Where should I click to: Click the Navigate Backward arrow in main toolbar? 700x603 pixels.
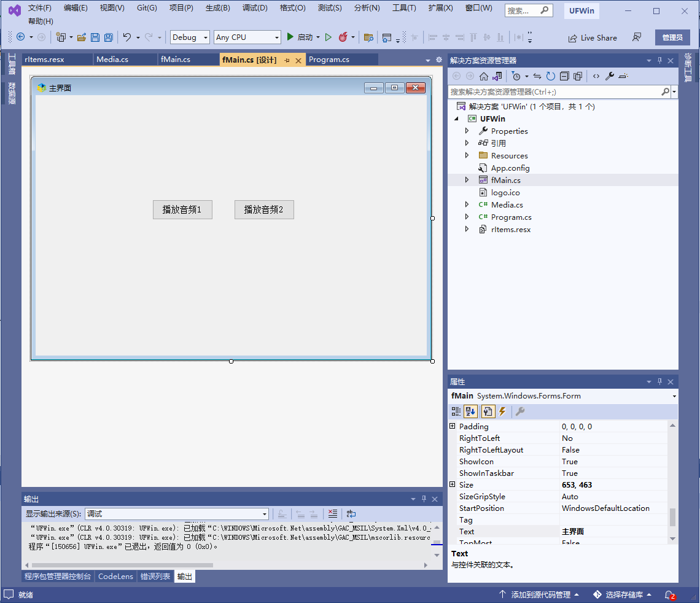point(20,37)
